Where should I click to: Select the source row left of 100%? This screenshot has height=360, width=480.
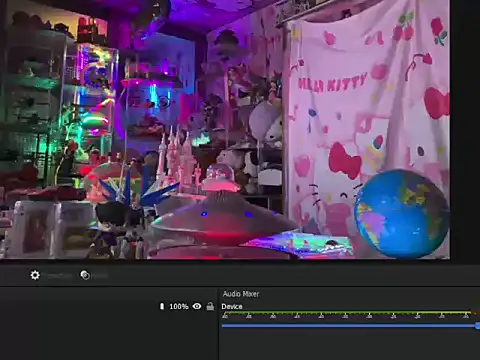78,306
